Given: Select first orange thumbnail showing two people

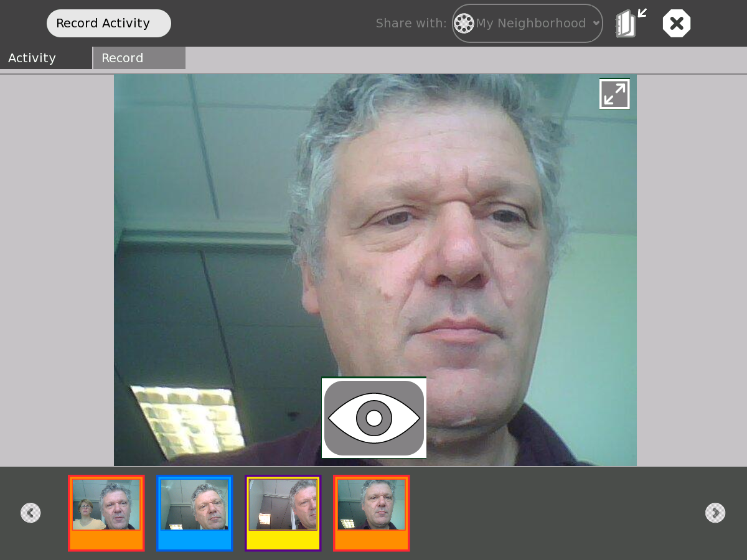Looking at the screenshot, I should click(x=106, y=505).
